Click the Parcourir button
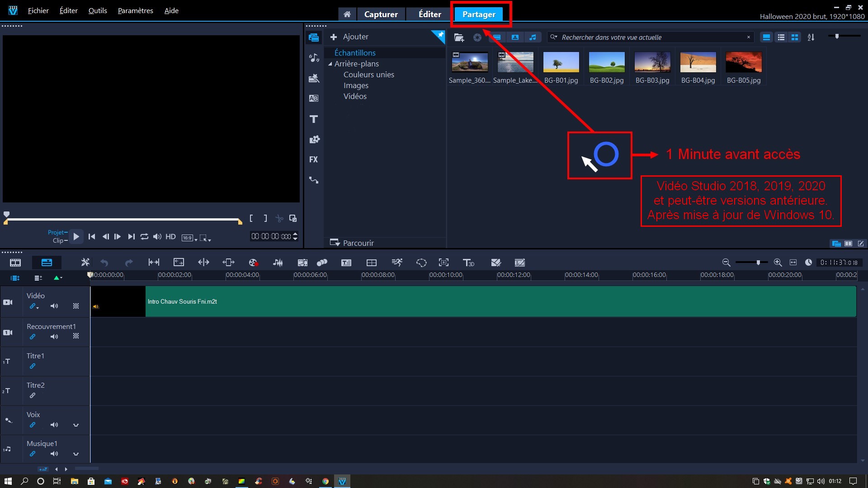868x488 pixels. coord(352,243)
